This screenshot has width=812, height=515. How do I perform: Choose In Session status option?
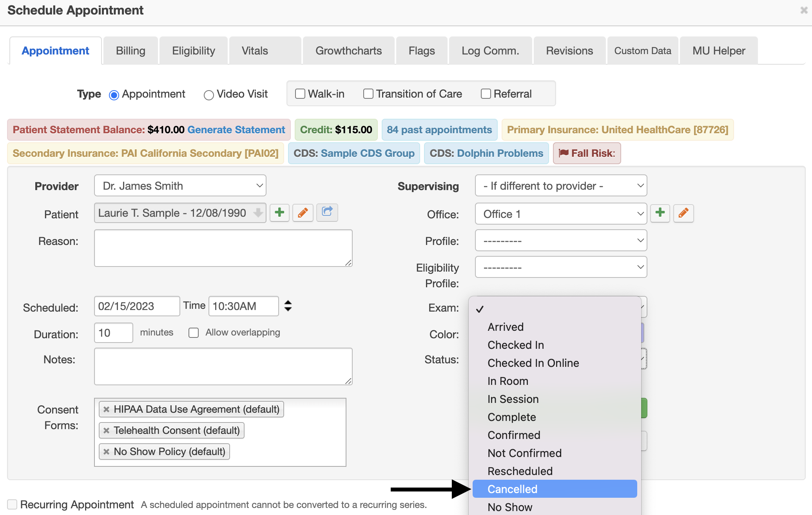pos(555,399)
